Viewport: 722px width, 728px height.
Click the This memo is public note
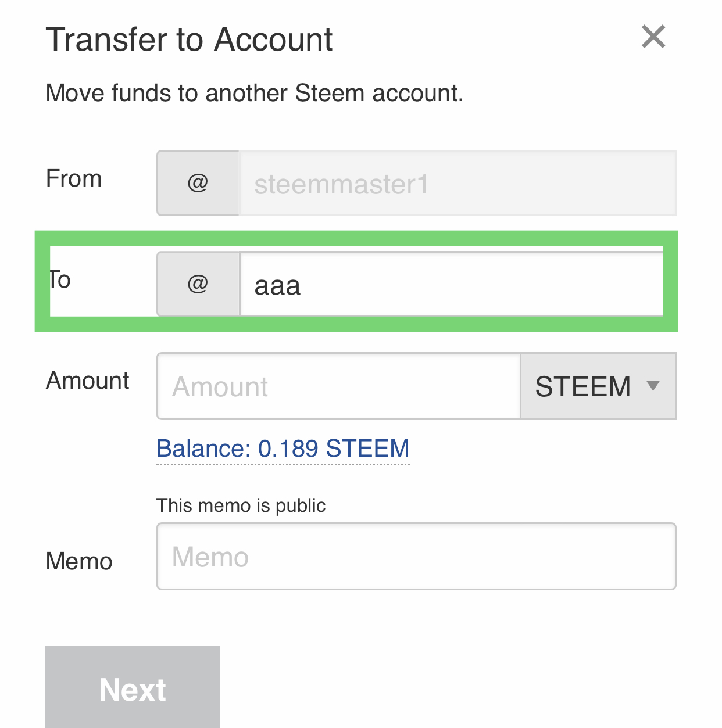coord(241,505)
